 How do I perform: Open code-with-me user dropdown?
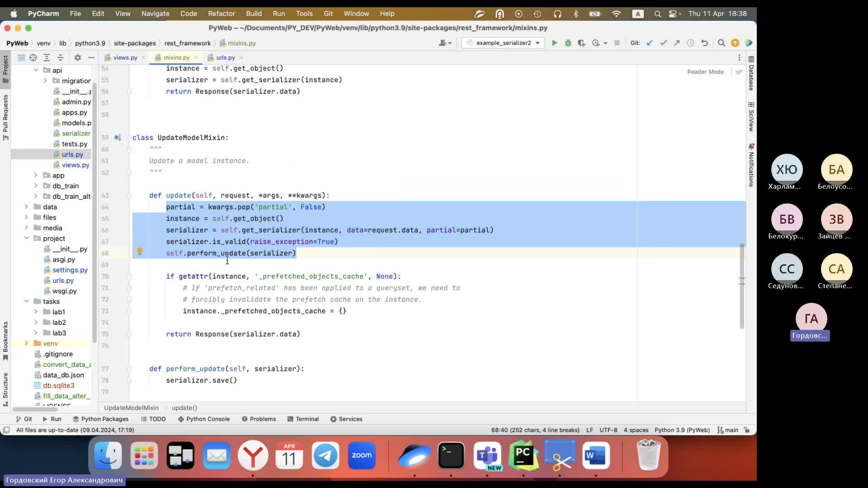(445, 43)
